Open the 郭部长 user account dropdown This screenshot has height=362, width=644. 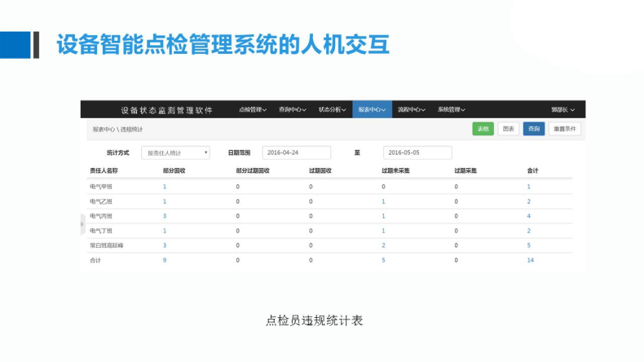[562, 109]
